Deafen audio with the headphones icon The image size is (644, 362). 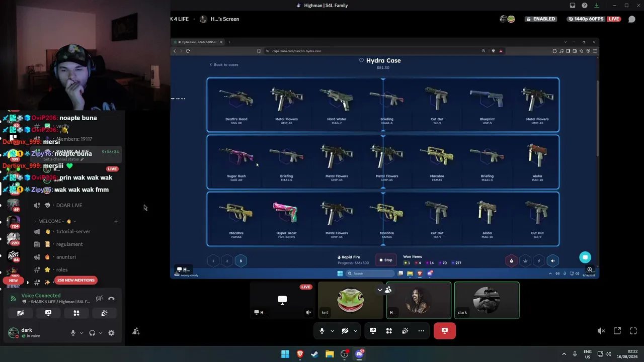pos(92,333)
